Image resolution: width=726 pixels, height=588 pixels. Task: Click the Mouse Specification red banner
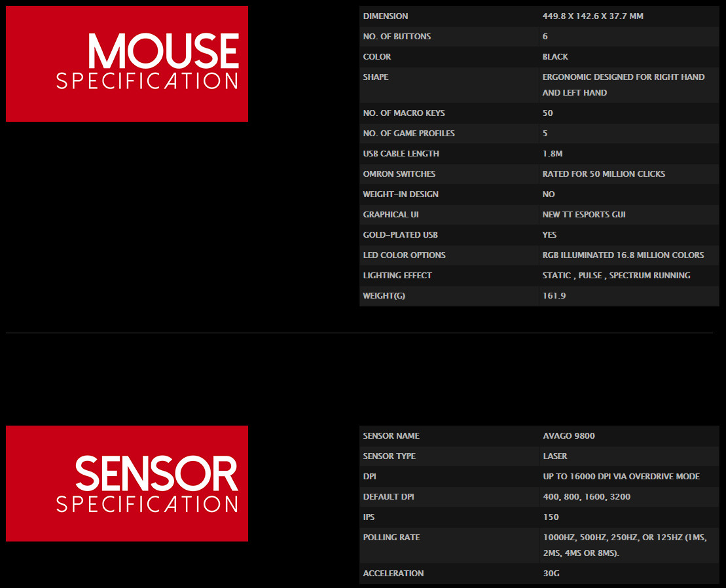tap(127, 64)
